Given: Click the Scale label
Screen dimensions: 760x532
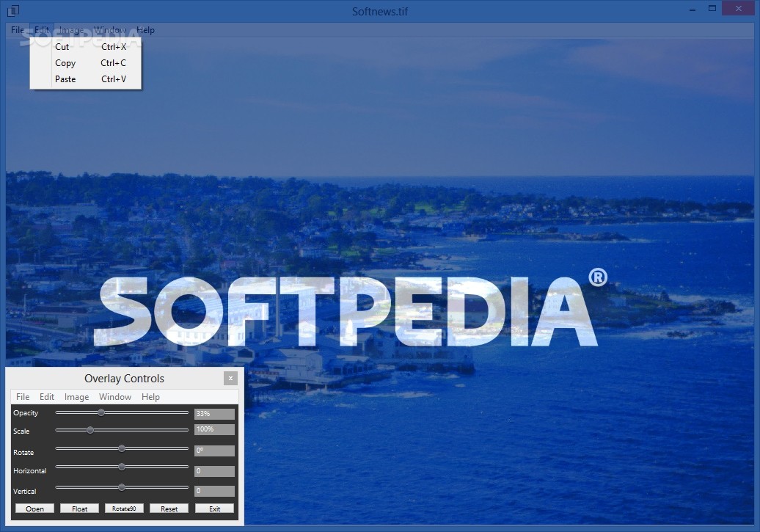Looking at the screenshot, I should point(21,431).
